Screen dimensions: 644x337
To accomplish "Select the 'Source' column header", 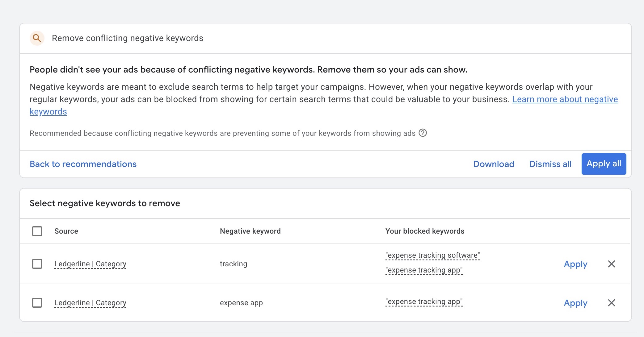I will (66, 231).
